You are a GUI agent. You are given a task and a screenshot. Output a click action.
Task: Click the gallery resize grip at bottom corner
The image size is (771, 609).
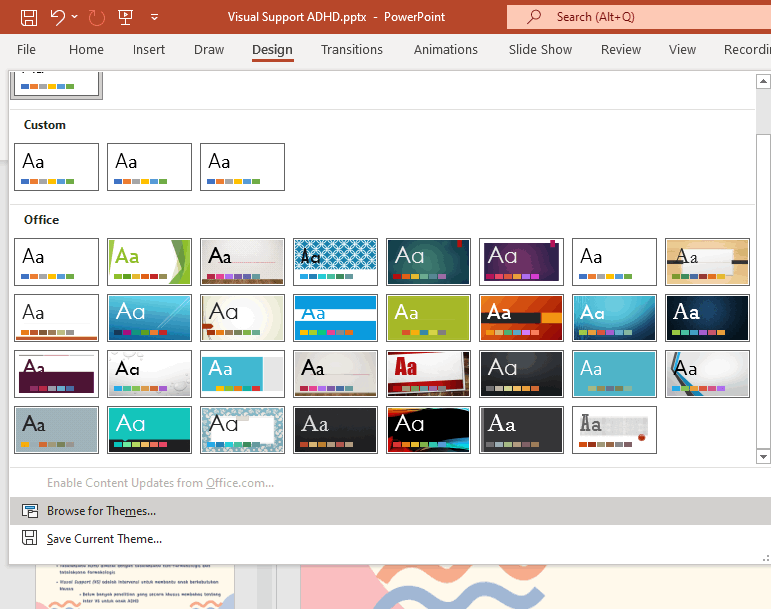pyautogui.click(x=766, y=558)
